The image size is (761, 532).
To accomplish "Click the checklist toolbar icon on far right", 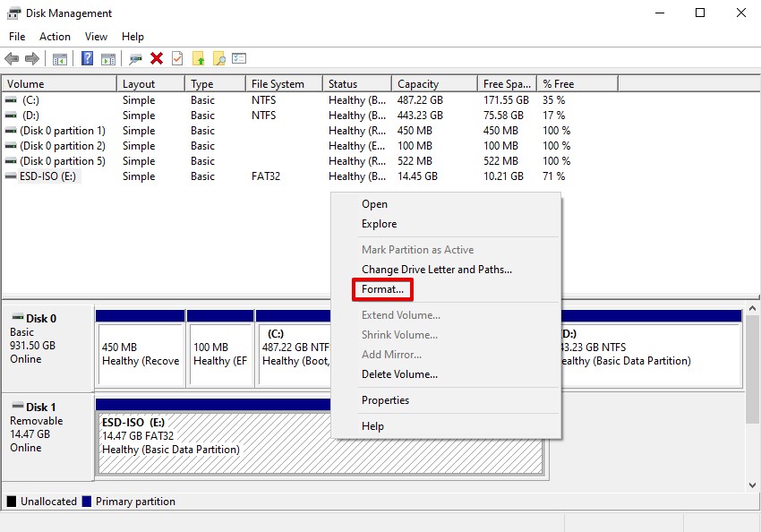I will coord(240,57).
